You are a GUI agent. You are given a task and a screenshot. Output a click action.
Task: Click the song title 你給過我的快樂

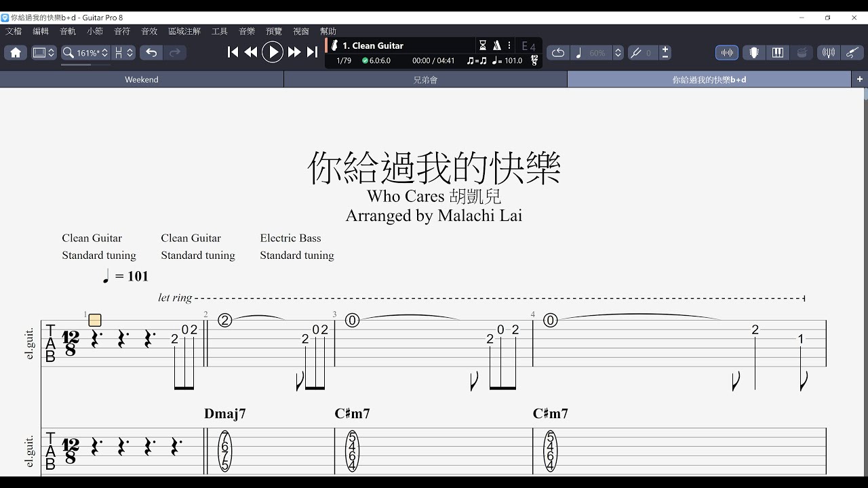434,167
